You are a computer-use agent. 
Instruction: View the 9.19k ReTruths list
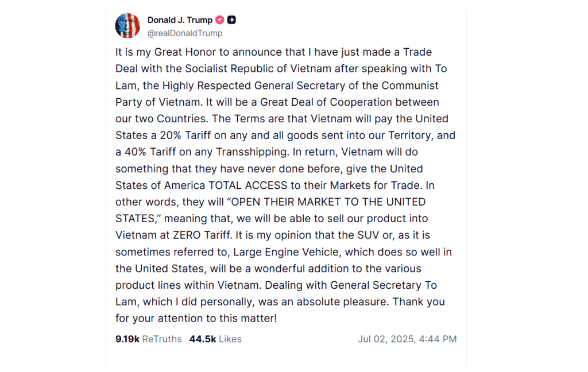(x=149, y=339)
